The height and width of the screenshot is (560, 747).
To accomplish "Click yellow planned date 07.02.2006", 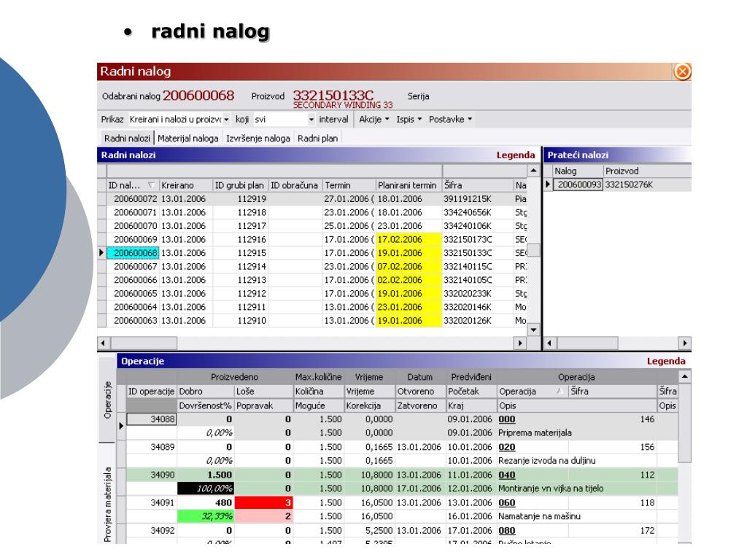I will [x=409, y=267].
